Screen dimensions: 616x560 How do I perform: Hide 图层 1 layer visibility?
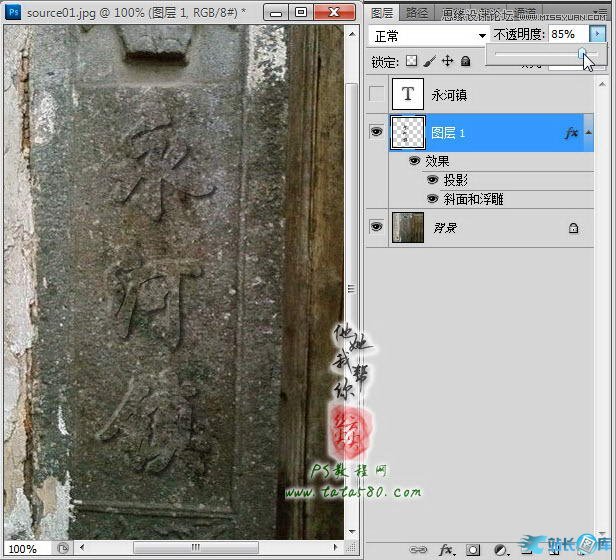(376, 132)
